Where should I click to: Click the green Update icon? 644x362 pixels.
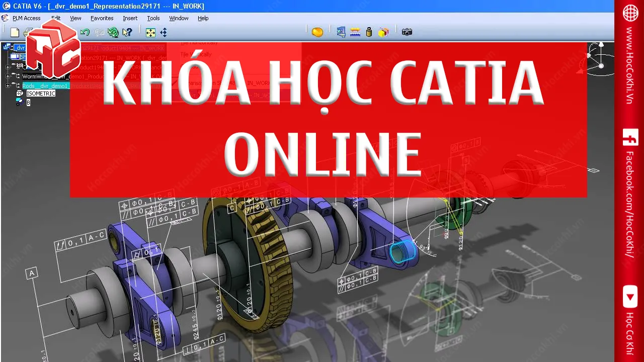coord(113,33)
